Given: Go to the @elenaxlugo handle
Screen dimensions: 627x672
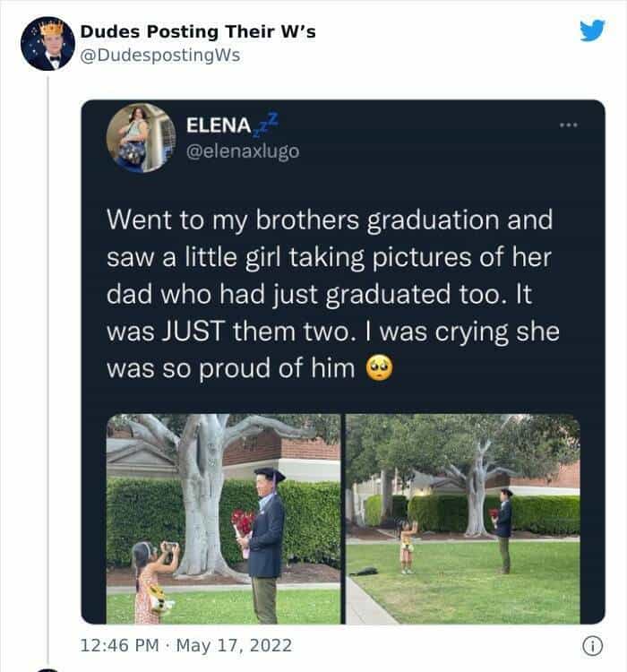Looking at the screenshot, I should 242,151.
